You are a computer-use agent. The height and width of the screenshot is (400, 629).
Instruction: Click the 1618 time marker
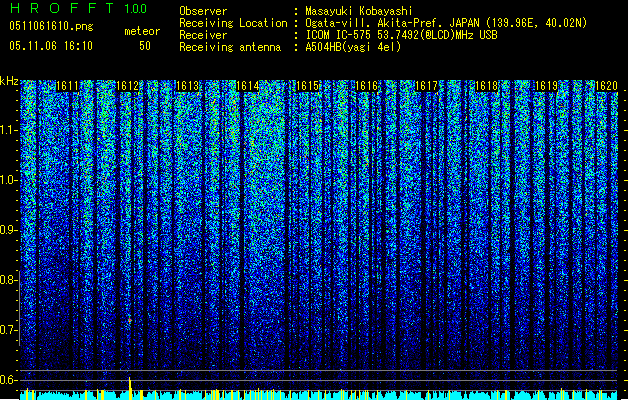[487, 86]
